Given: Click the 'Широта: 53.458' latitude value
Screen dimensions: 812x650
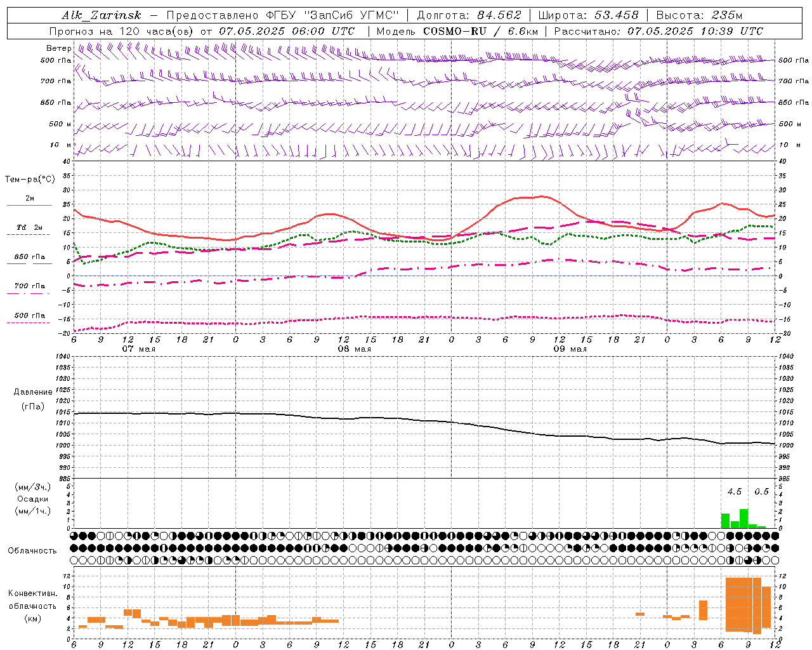Looking at the screenshot, I should click(588, 15).
